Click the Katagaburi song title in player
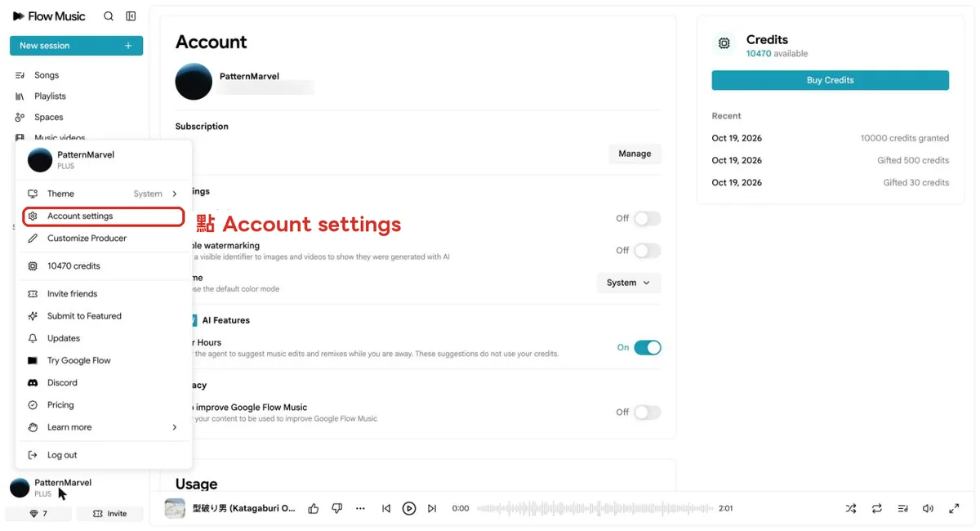This screenshot has width=980, height=531. click(x=243, y=508)
